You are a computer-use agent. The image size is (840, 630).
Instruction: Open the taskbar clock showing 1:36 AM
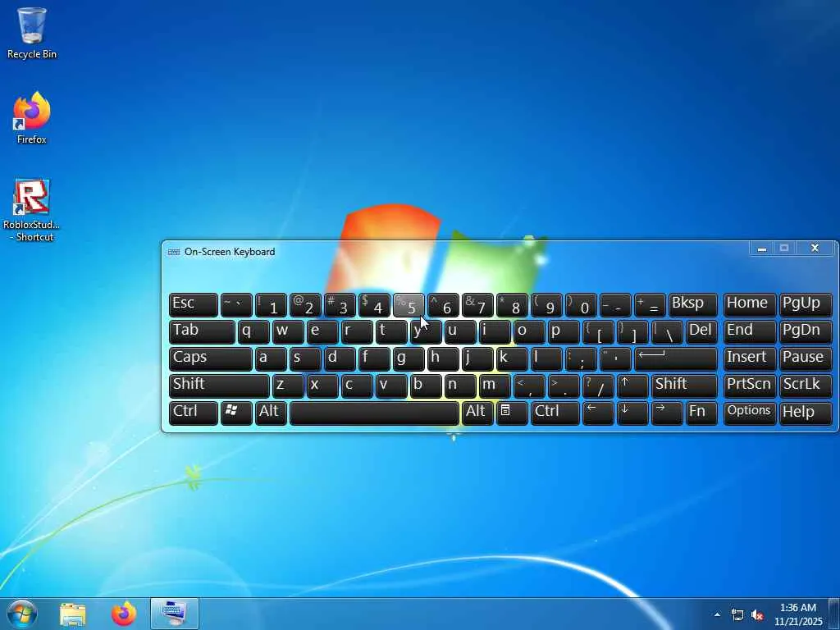tap(797, 614)
